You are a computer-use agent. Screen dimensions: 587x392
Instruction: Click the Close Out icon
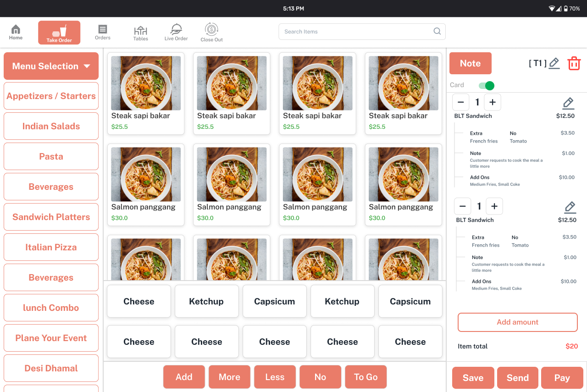211,32
